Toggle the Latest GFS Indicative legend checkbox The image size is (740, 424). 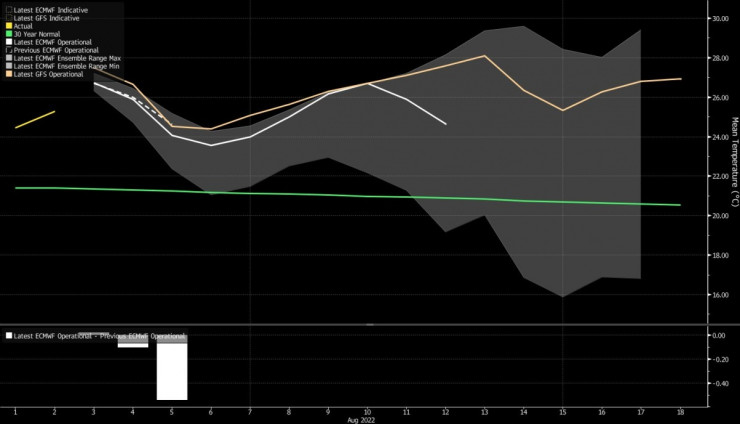coord(8,18)
